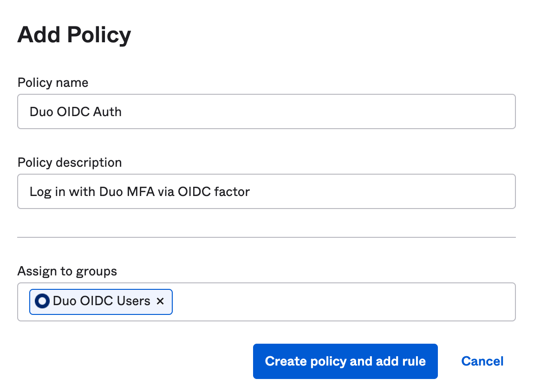The width and height of the screenshot is (534, 392).
Task: Click the description reading Log in with Duo MFA
Action: click(x=139, y=191)
